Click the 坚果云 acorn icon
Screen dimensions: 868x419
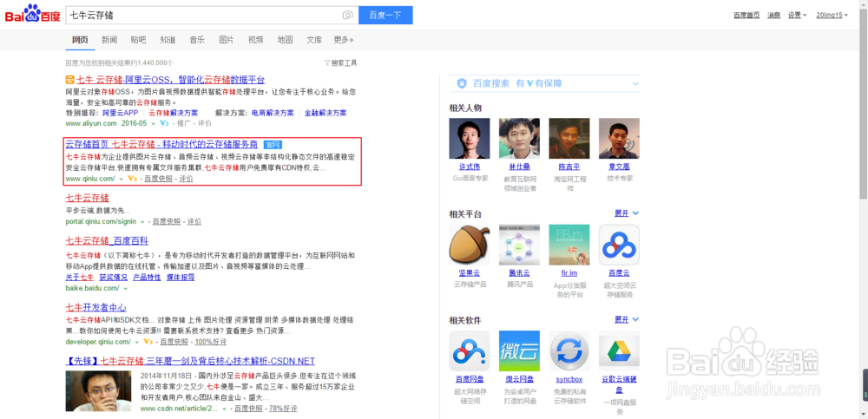click(x=470, y=245)
